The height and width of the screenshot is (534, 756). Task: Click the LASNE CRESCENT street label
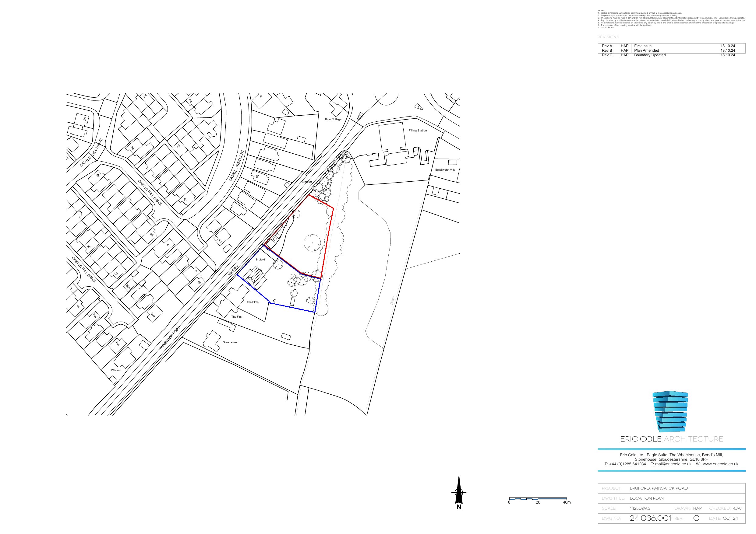237,166
